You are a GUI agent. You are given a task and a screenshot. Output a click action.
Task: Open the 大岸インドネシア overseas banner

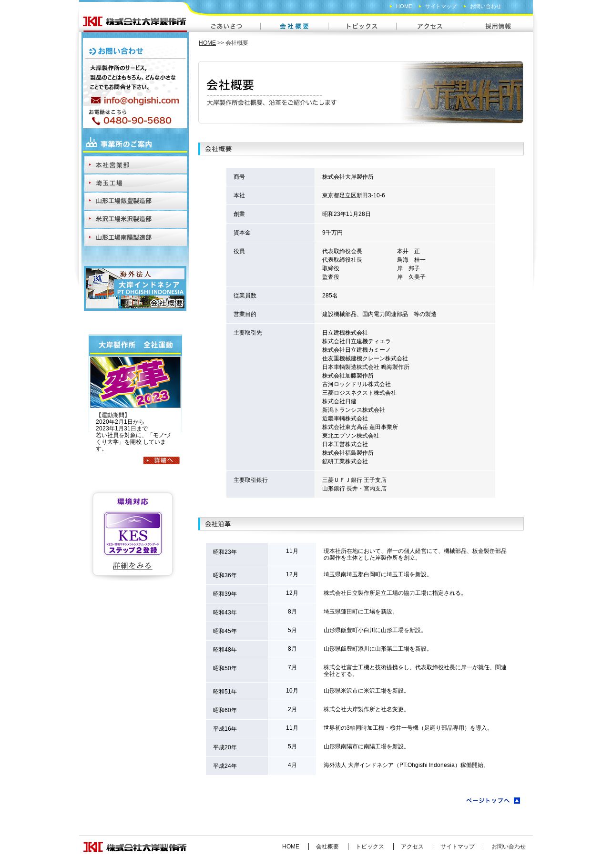pyautogui.click(x=135, y=288)
